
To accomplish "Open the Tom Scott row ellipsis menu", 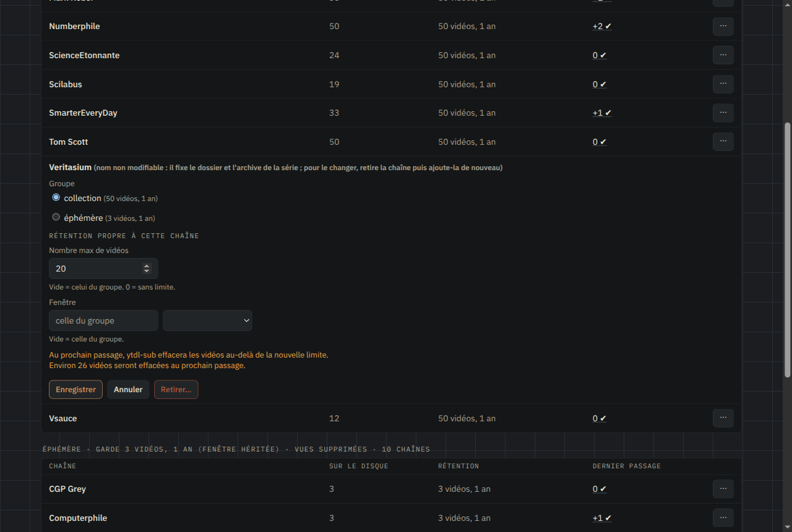I will tap(723, 142).
